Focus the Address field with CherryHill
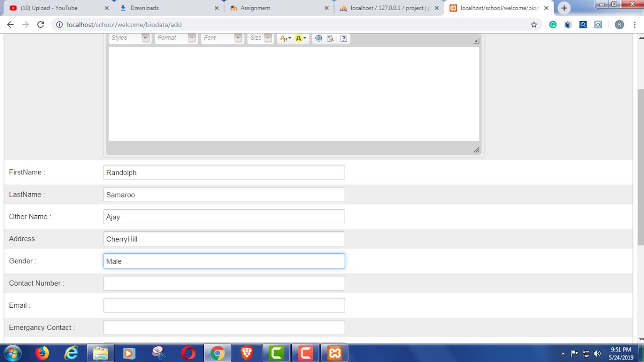Image resolution: width=644 pixels, height=362 pixels. pos(224,239)
